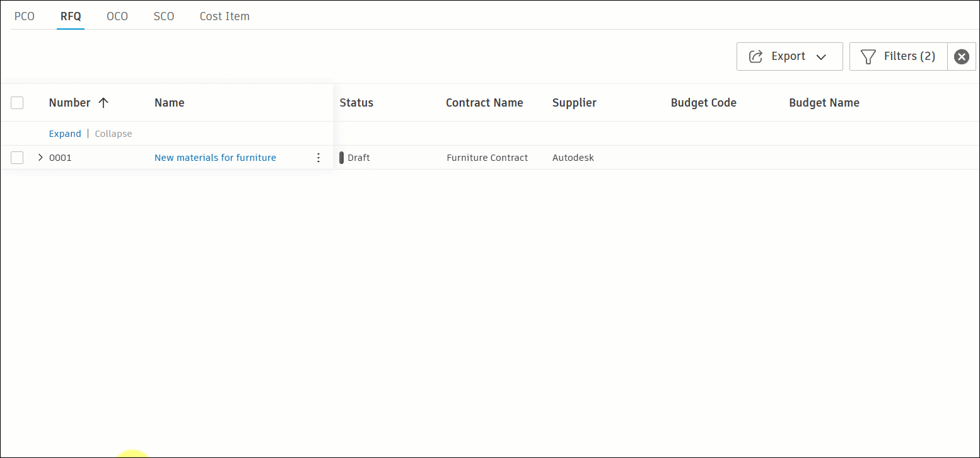Image resolution: width=980 pixels, height=458 pixels.
Task: Click the Status column header
Action: tap(356, 103)
